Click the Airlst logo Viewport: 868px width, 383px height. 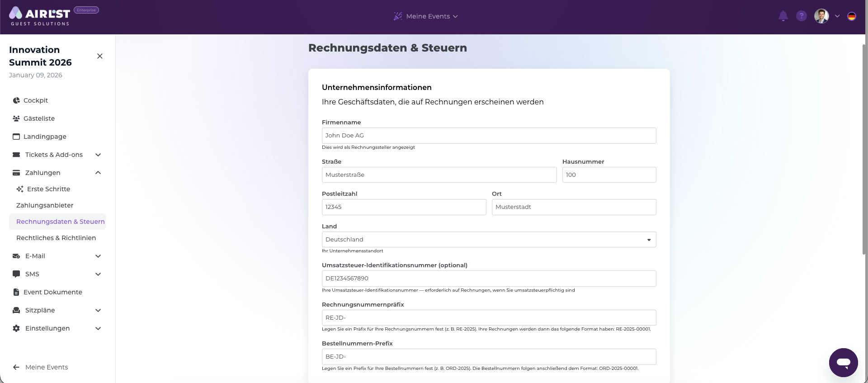[x=40, y=16]
